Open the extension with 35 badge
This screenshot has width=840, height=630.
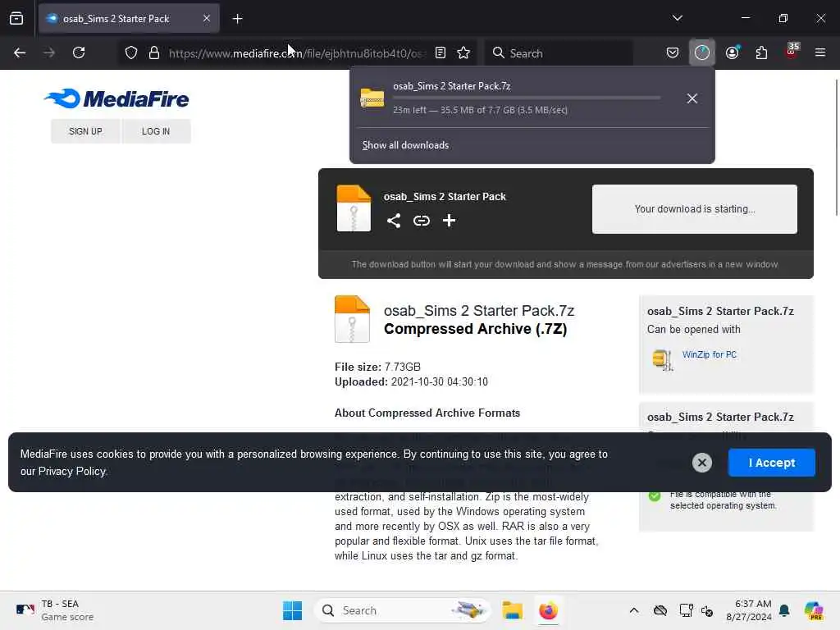[x=792, y=52]
